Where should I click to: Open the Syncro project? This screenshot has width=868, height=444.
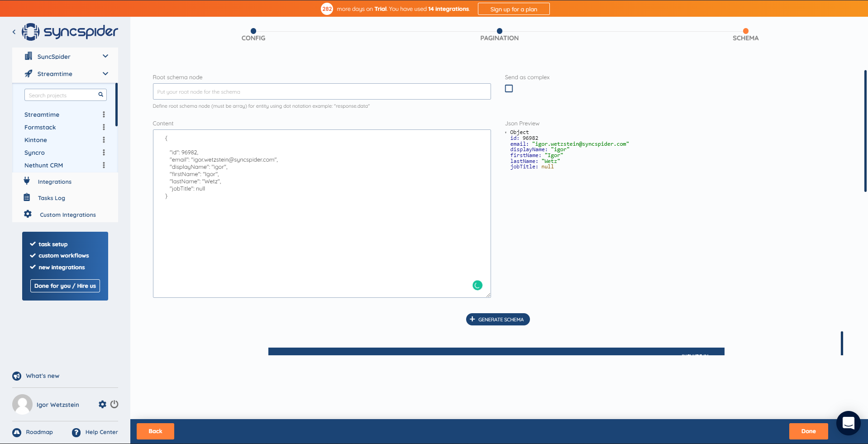click(x=34, y=153)
